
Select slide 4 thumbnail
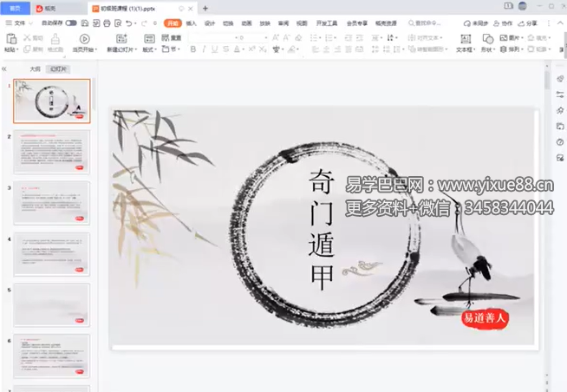tap(52, 254)
